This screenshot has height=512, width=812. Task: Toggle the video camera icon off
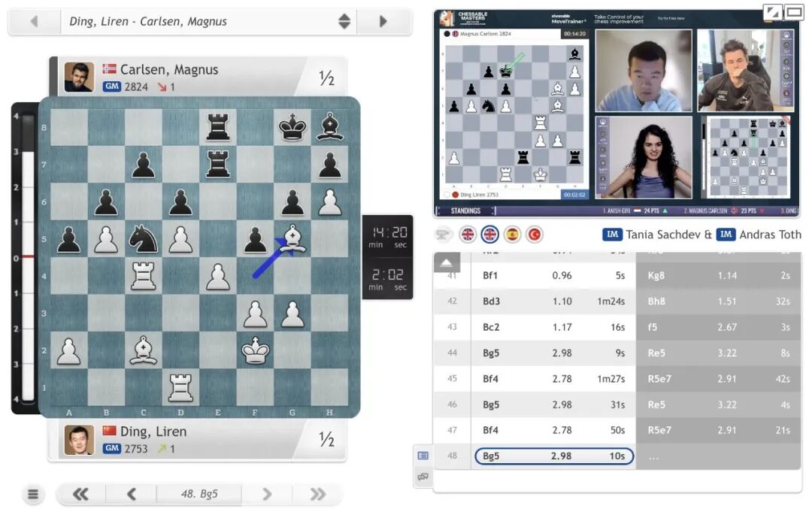point(442,235)
